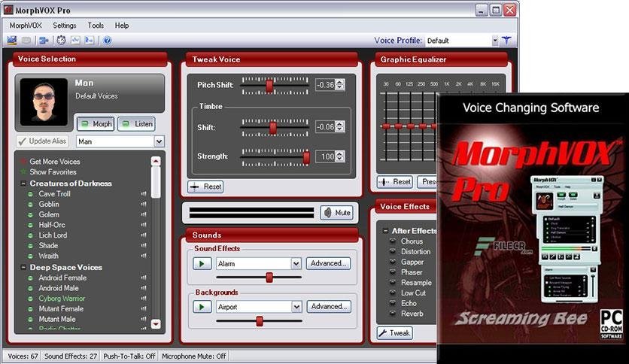Open Advanced options for Backgrounds
This screenshot has height=364, width=629.
(329, 307)
